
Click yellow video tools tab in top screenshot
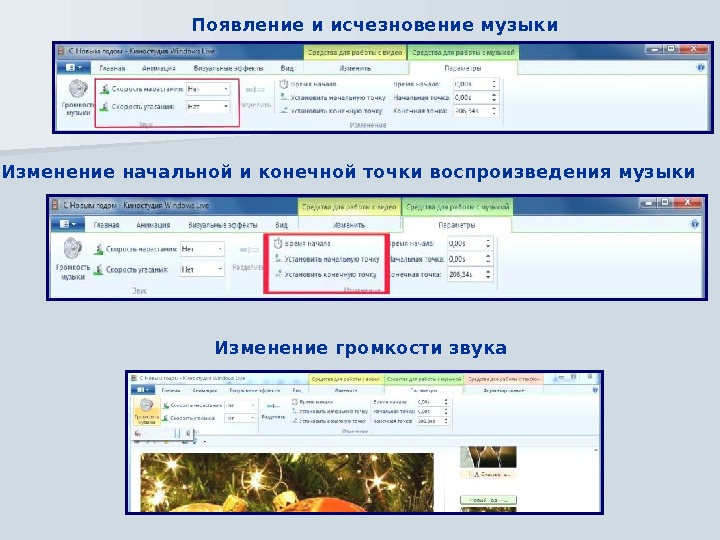pos(355,52)
